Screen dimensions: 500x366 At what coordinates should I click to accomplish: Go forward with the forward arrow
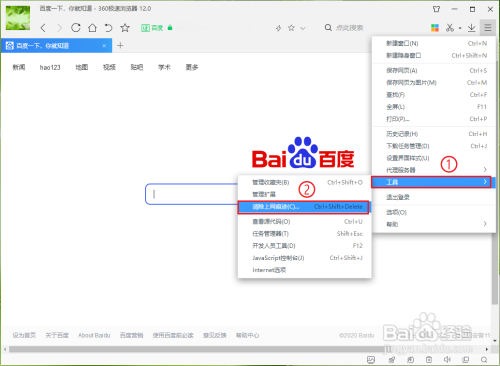coord(59,28)
